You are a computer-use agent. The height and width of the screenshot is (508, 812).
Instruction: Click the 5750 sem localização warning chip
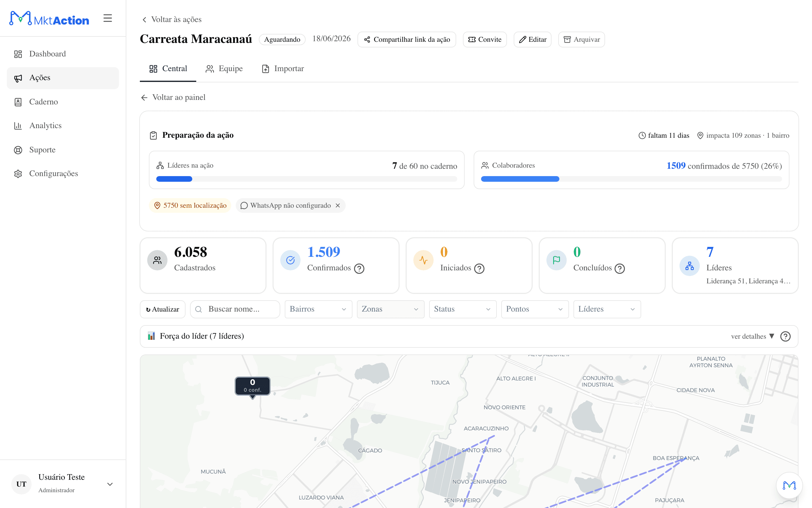coord(190,206)
